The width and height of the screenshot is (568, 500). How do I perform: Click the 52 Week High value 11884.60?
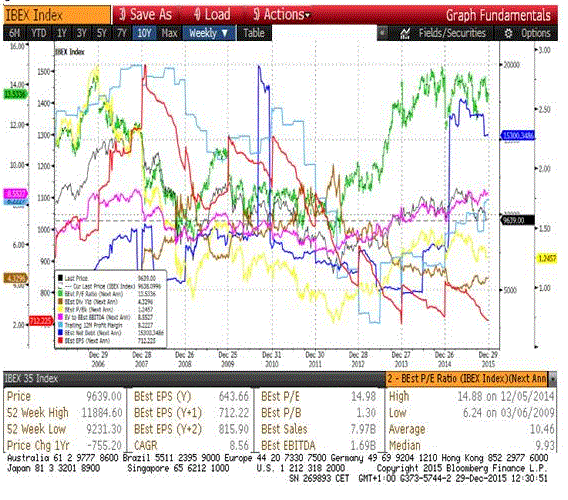tap(102, 413)
